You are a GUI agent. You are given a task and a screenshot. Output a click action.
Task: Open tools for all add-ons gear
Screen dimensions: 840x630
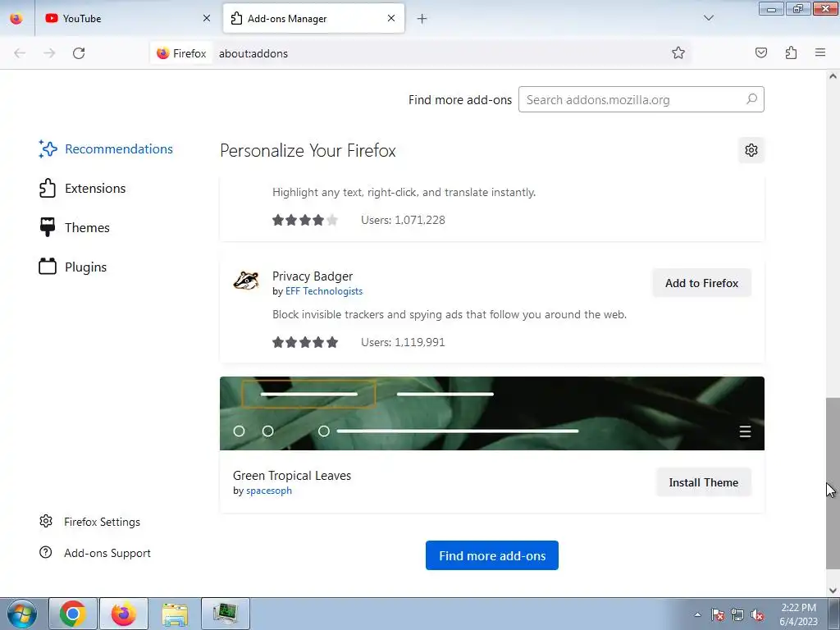[x=751, y=150]
